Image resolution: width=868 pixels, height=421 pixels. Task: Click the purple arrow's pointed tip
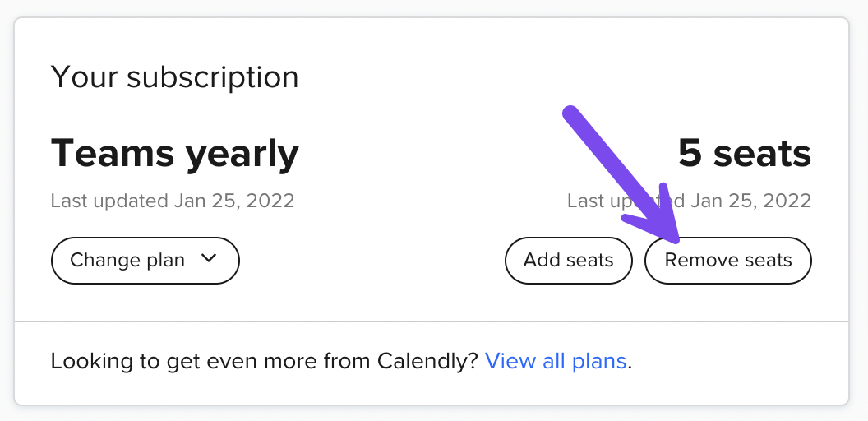679,239
